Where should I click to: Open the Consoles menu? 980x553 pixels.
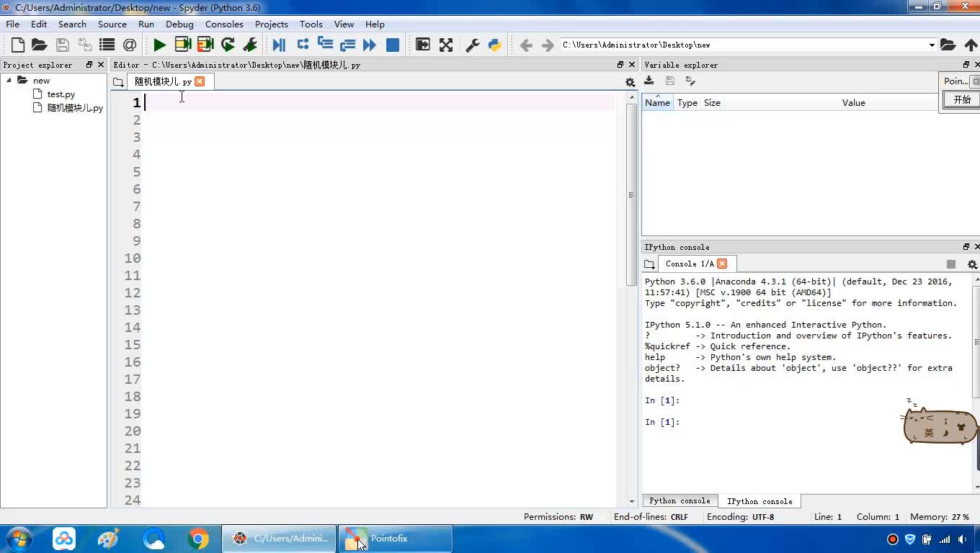(x=223, y=24)
